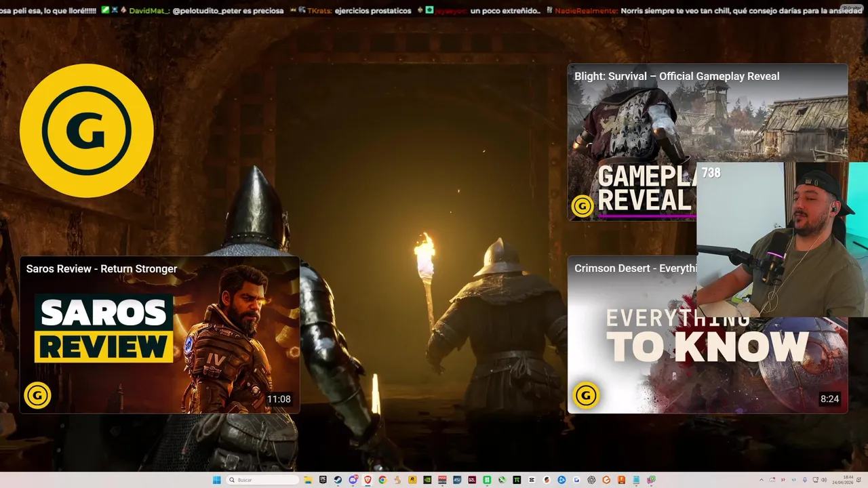The height and width of the screenshot is (488, 868).
Task: Click the 11:08 duration label
Action: (279, 399)
